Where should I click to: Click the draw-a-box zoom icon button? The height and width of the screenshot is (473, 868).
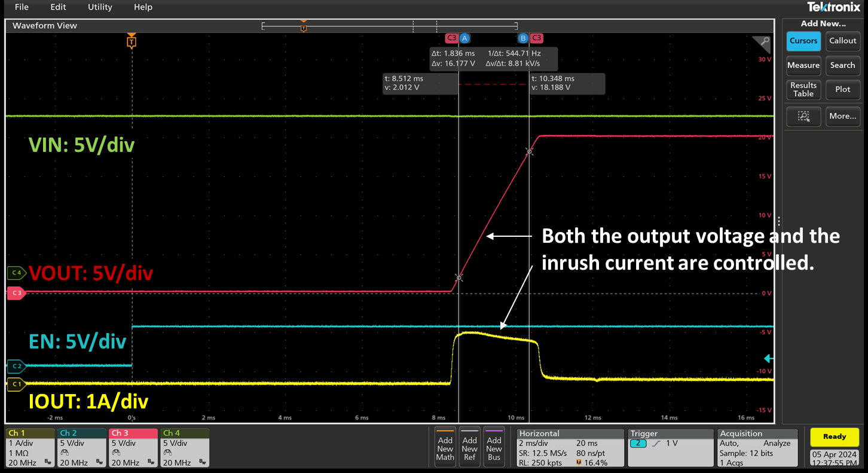803,116
